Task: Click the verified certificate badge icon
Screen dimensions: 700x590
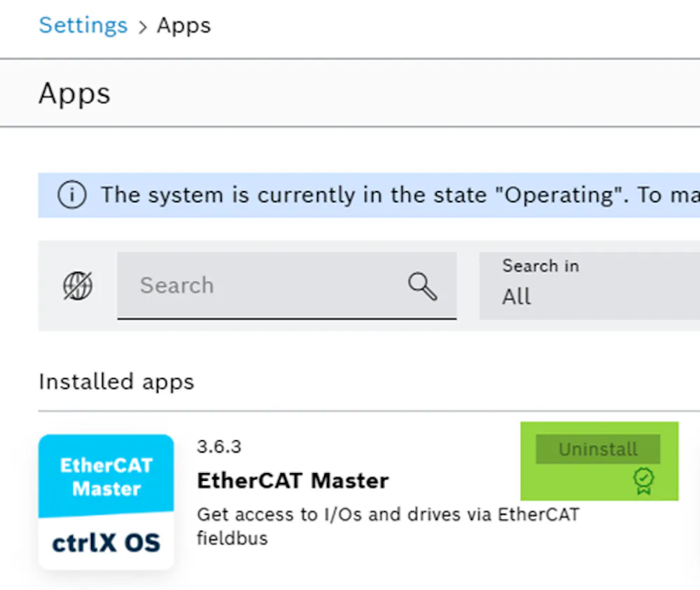Action: (643, 481)
